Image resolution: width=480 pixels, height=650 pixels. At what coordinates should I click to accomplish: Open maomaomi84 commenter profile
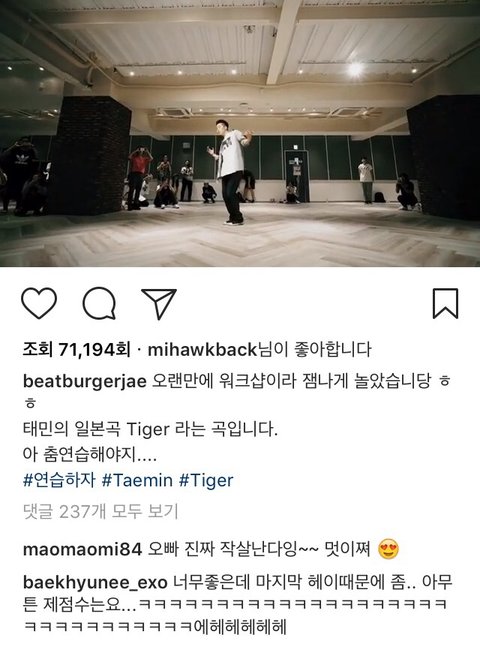[82, 550]
